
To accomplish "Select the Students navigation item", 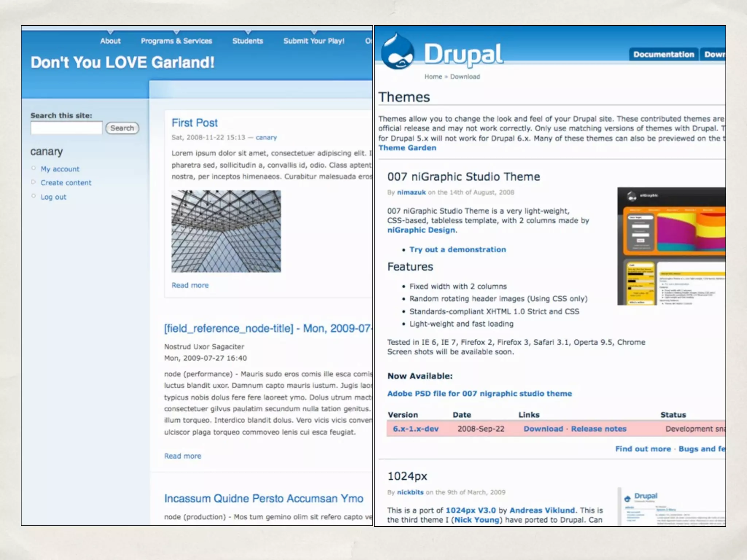I will click(x=248, y=41).
